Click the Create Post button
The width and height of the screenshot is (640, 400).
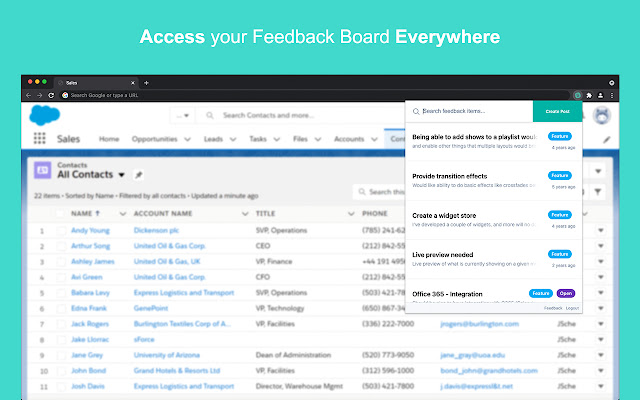coord(558,111)
